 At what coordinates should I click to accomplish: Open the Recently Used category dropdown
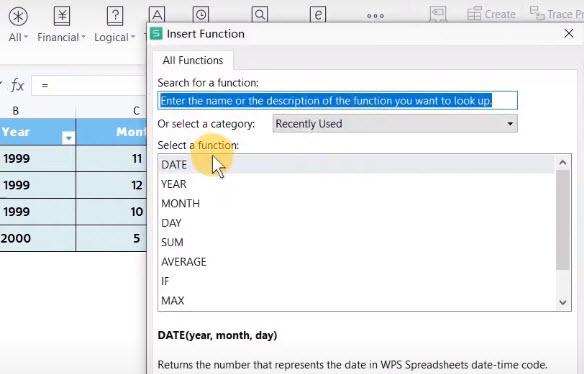coord(395,124)
